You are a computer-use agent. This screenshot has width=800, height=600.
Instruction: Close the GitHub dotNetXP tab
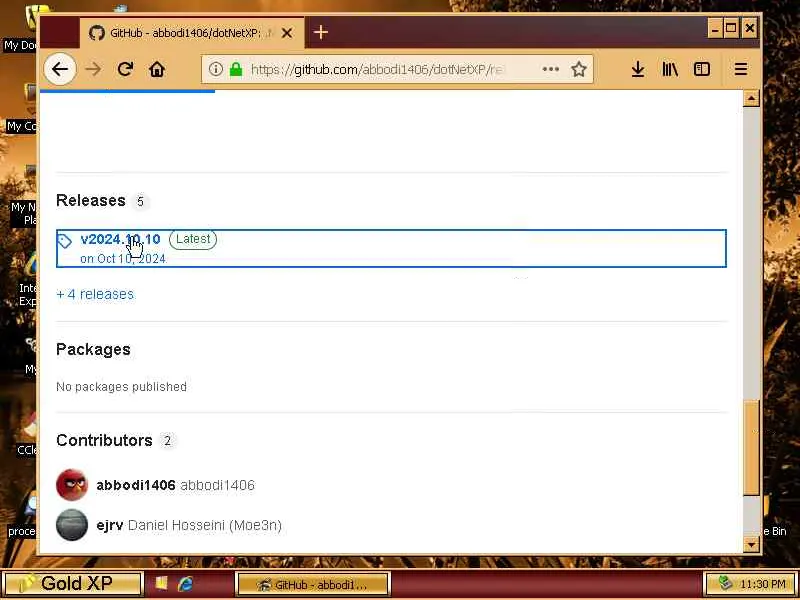pyautogui.click(x=287, y=33)
